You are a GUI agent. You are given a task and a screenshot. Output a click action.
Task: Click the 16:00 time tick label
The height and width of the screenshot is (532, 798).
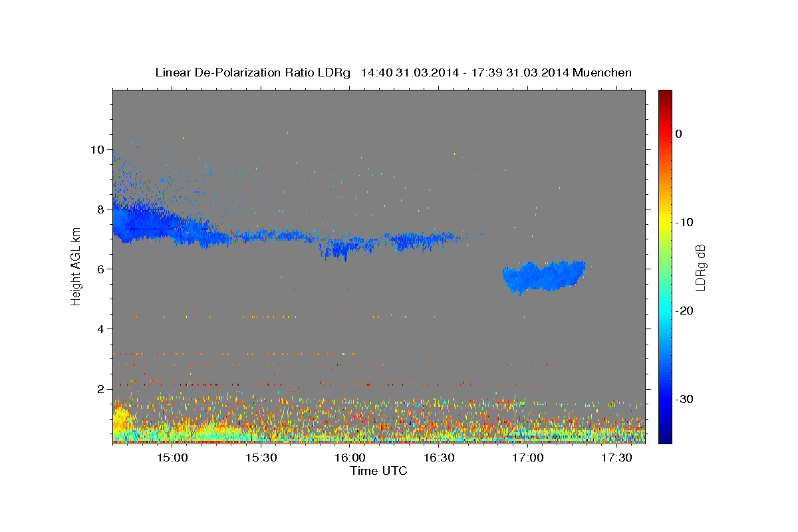coord(350,458)
